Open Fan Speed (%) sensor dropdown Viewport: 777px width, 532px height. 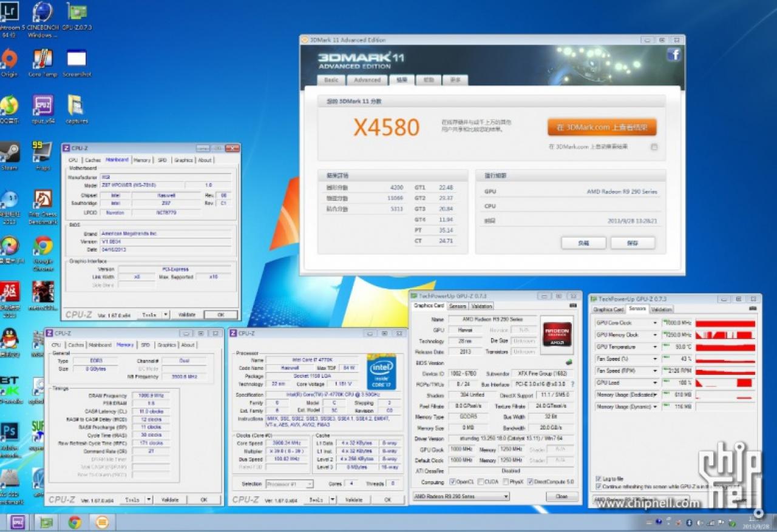(655, 359)
